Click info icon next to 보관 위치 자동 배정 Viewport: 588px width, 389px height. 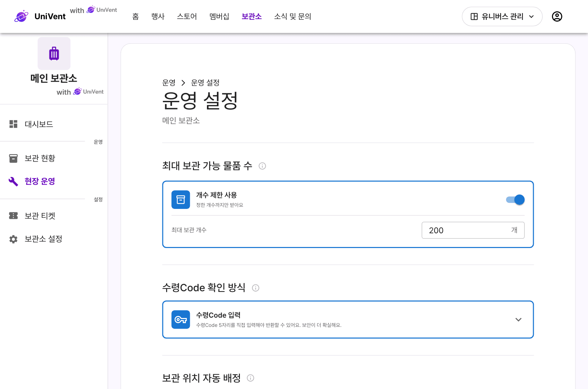point(251,378)
